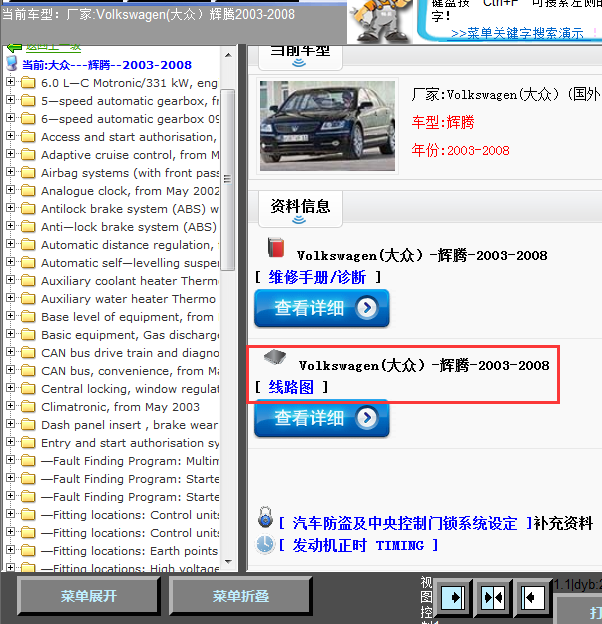The width and height of the screenshot is (602, 624).
Task: Click the tree panel scrollbar thumb
Action: (x=228, y=179)
